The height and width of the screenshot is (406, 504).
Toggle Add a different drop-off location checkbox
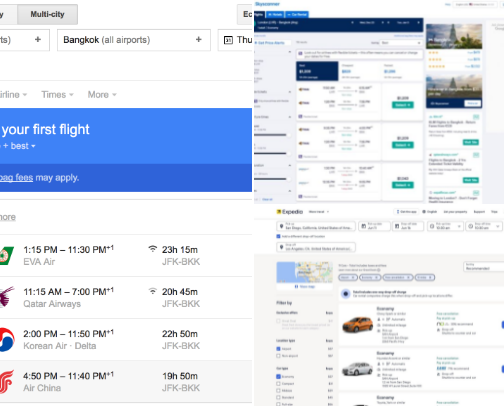[x=278, y=236]
